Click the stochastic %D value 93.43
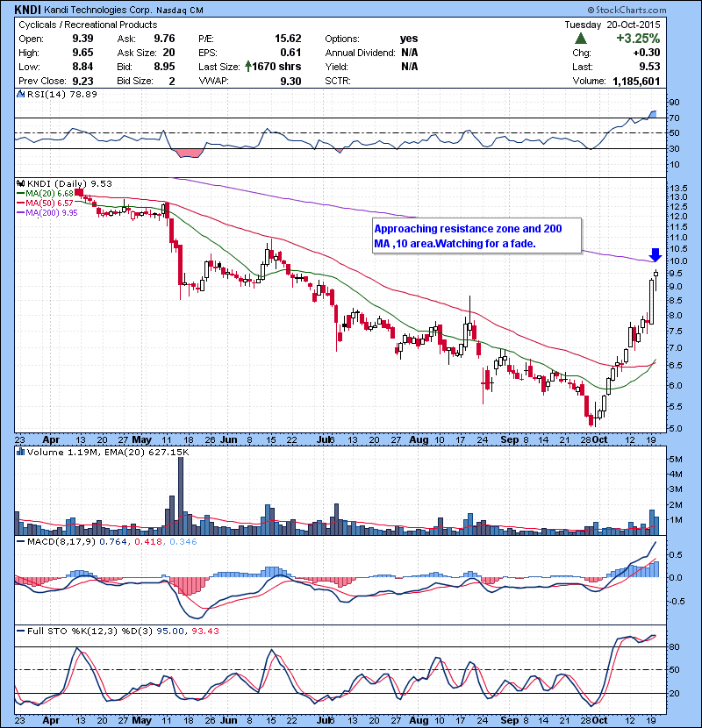Viewport: 702px width, 728px height. (204, 631)
